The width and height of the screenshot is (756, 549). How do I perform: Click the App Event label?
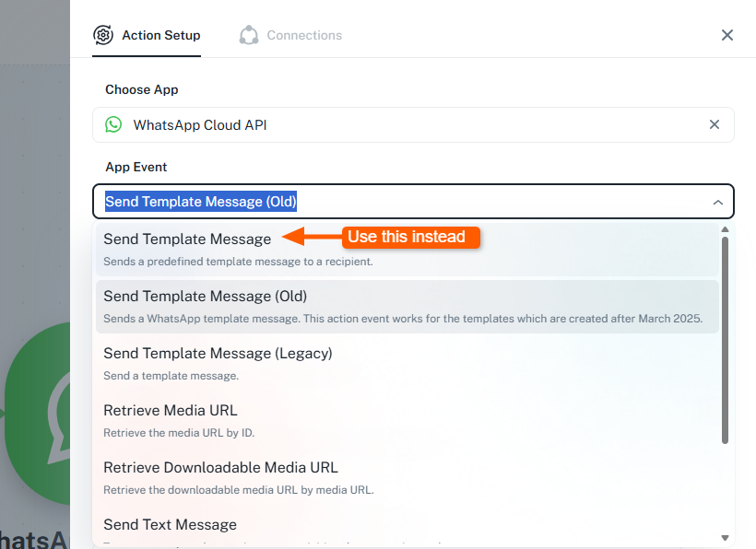[x=136, y=167]
